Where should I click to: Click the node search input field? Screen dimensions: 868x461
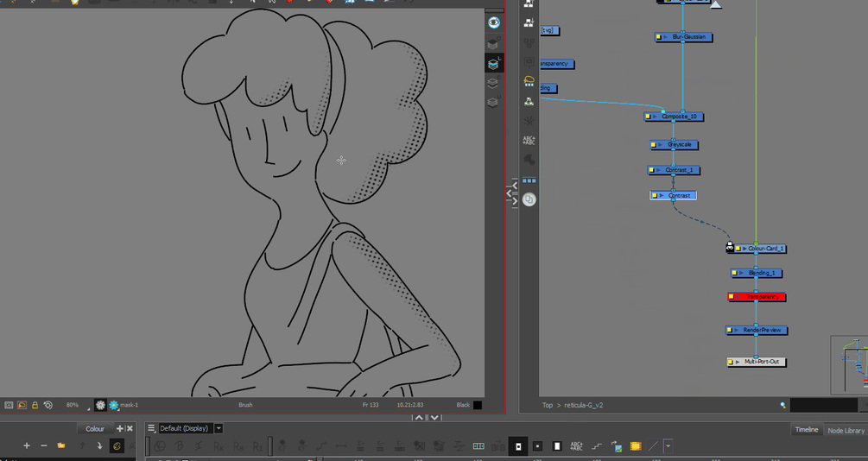pyautogui.click(x=823, y=405)
